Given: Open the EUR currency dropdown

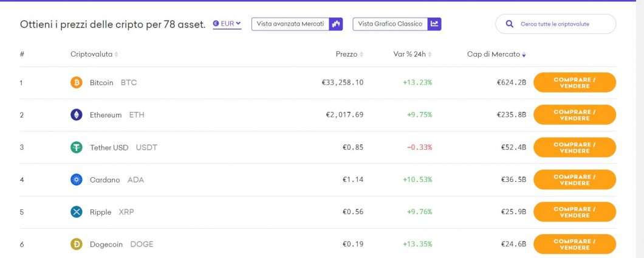Looking at the screenshot, I should click(x=227, y=24).
